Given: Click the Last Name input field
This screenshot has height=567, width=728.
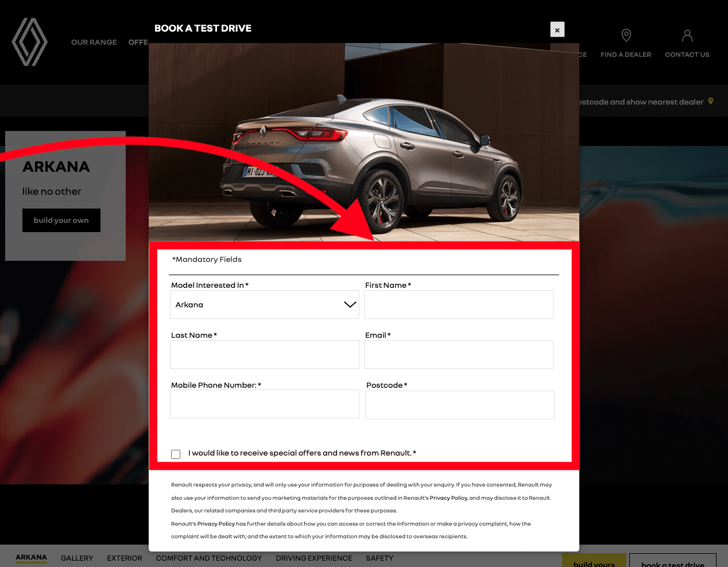Looking at the screenshot, I should [265, 354].
